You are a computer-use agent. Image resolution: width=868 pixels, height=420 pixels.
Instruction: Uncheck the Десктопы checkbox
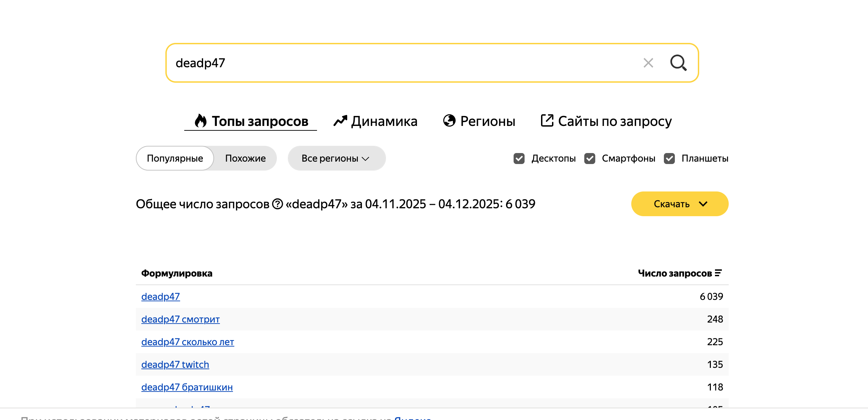tap(519, 159)
